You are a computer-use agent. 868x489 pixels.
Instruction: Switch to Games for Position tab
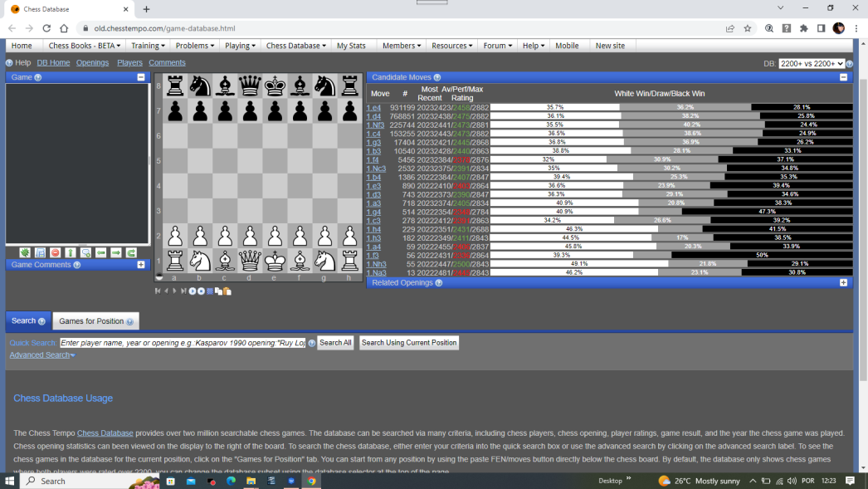click(x=95, y=321)
